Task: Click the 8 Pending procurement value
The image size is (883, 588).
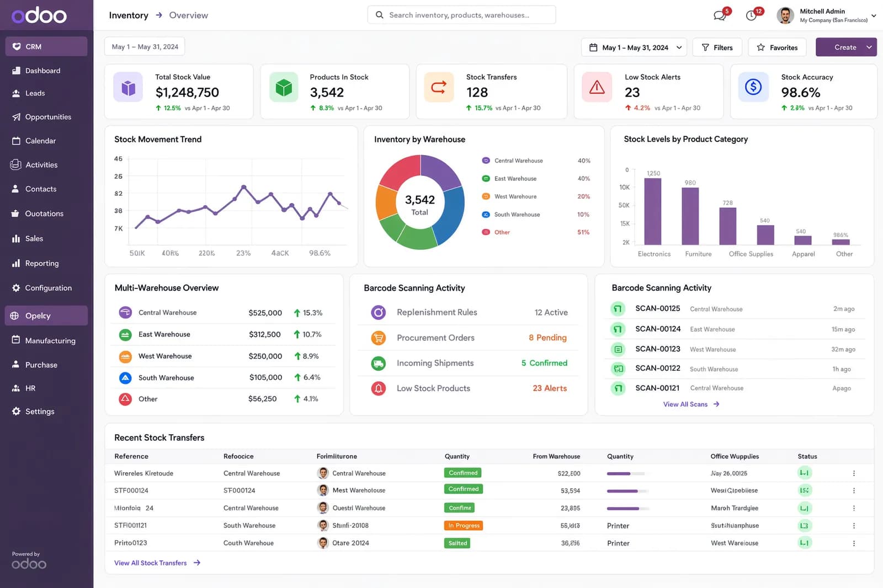Action: (547, 338)
